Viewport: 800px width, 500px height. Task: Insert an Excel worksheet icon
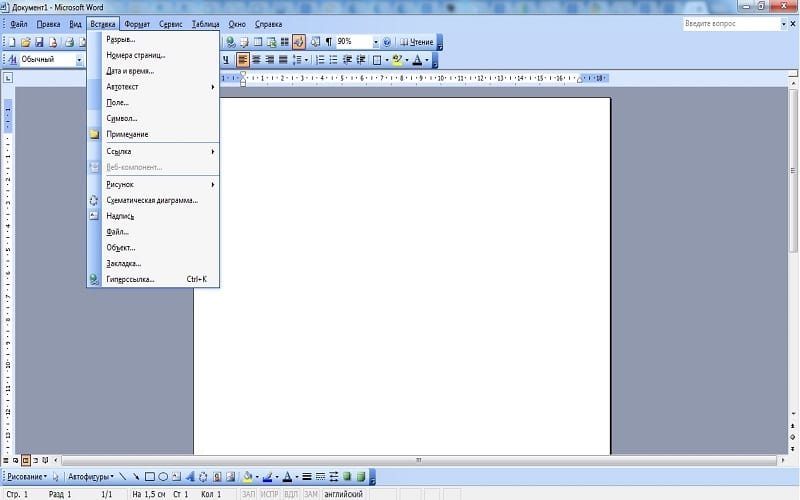[x=271, y=42]
